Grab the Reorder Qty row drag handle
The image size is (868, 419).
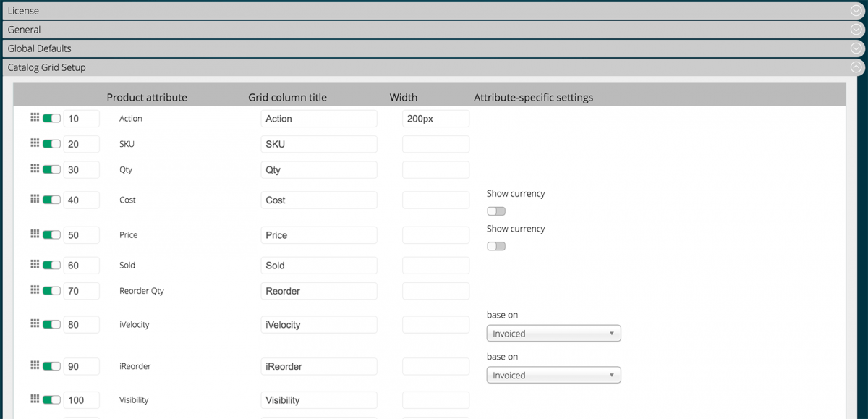click(x=35, y=289)
